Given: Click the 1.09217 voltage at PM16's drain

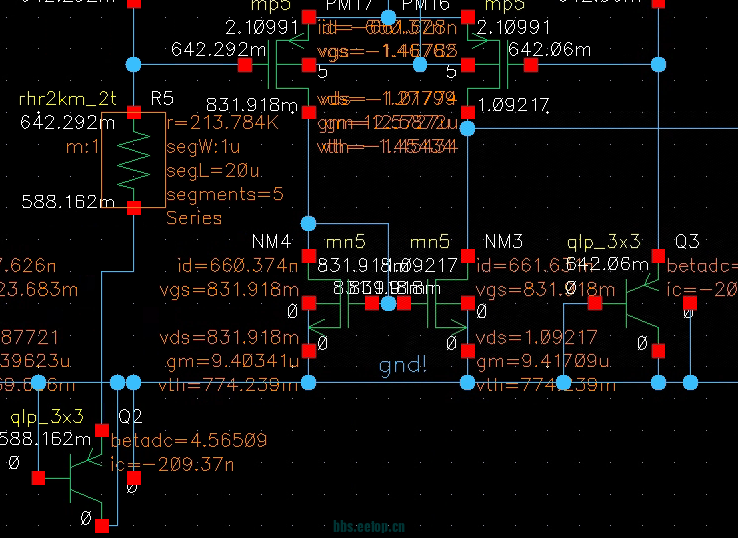Looking at the screenshot, I should pos(513,104).
